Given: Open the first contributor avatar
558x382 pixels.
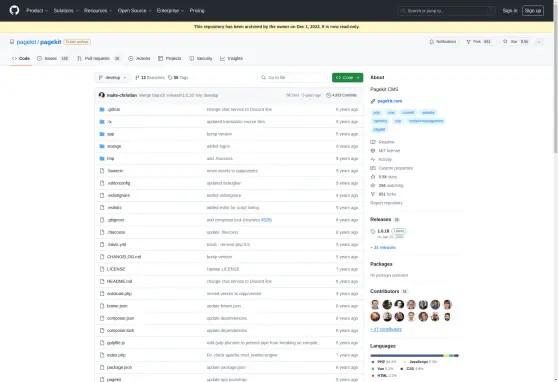Looking at the screenshot, I should click(375, 304).
